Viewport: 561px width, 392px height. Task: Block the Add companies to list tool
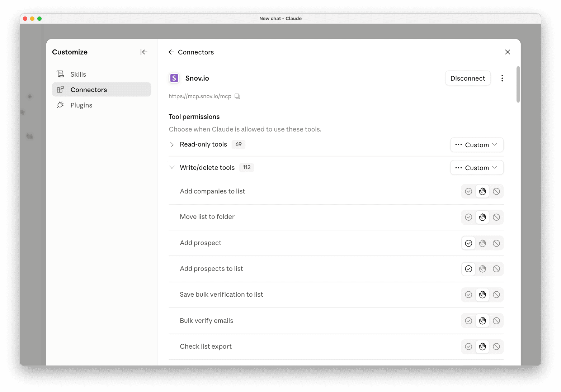click(496, 191)
